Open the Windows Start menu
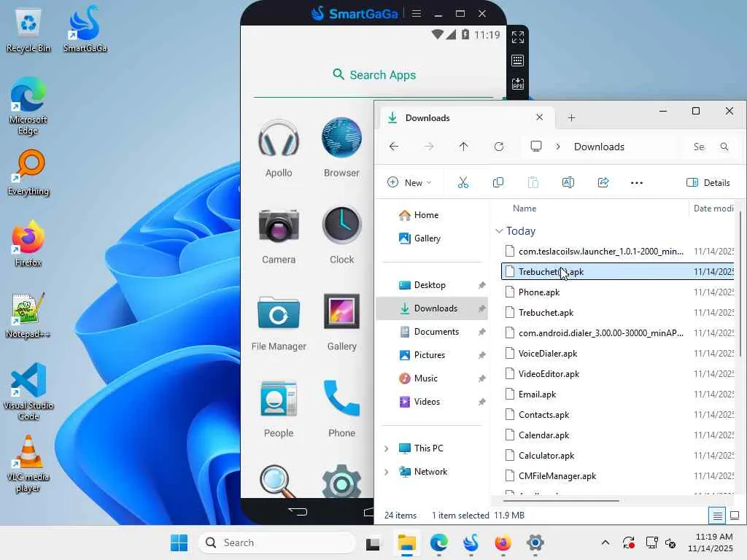 (179, 542)
